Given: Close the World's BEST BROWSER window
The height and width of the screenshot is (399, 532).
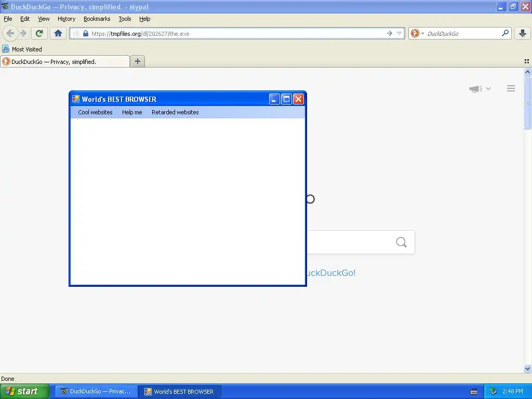Looking at the screenshot, I should coord(299,99).
